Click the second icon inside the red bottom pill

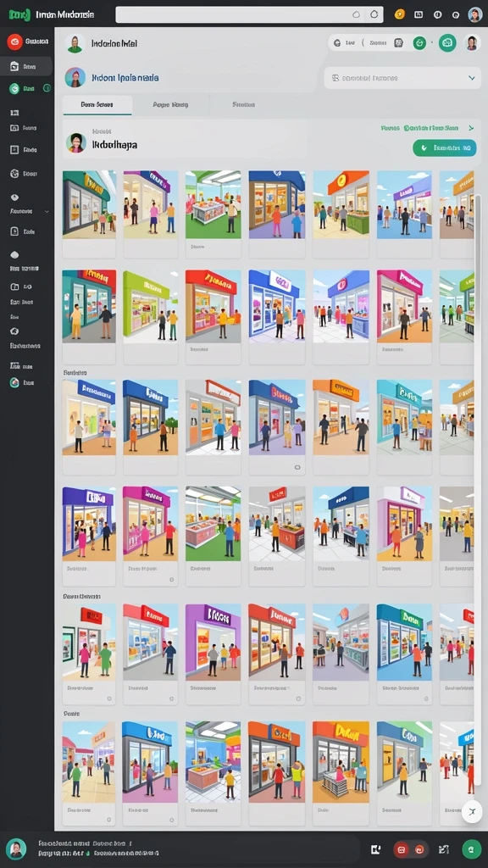tap(420, 849)
